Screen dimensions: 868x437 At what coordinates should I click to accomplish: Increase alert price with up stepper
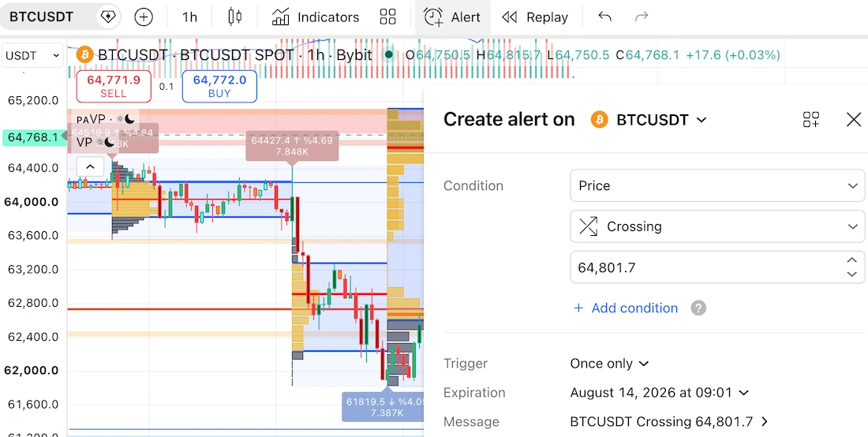pyautogui.click(x=852, y=260)
